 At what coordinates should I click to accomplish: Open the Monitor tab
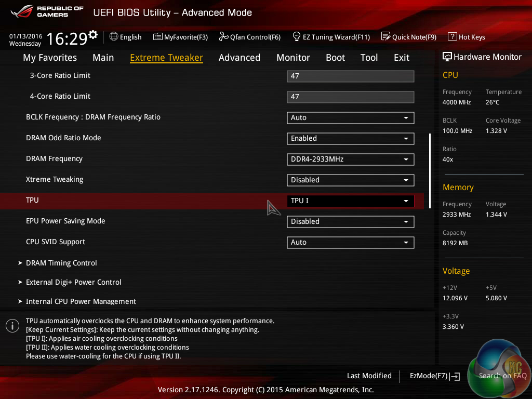pos(293,58)
